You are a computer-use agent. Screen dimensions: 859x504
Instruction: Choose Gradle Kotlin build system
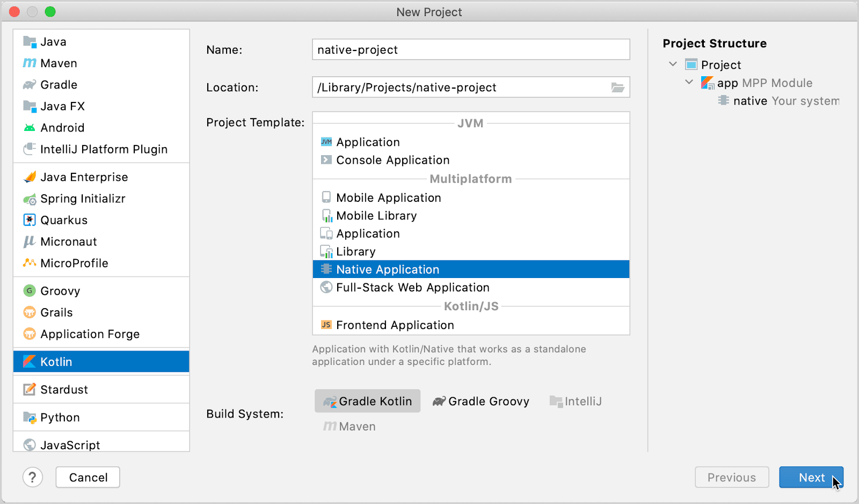click(x=368, y=401)
